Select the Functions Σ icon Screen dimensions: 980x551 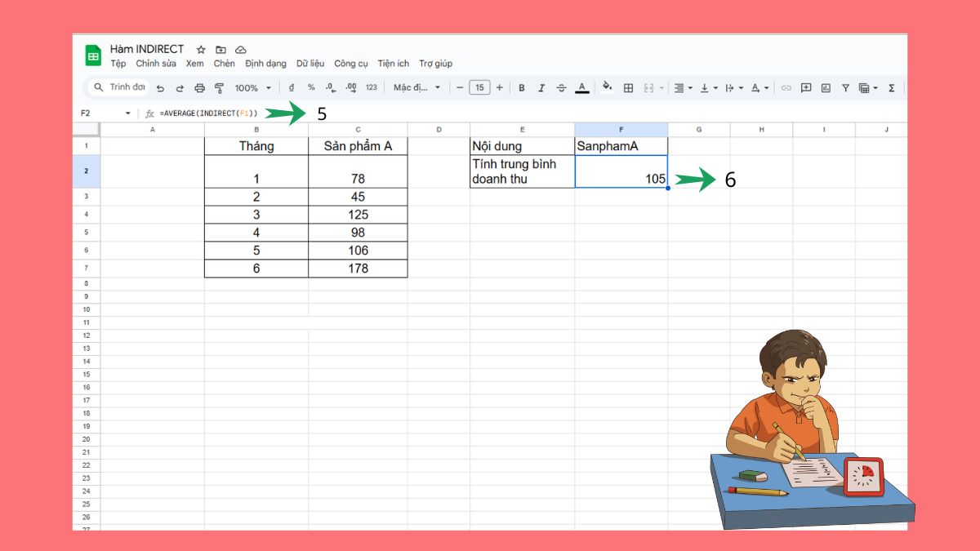click(890, 87)
